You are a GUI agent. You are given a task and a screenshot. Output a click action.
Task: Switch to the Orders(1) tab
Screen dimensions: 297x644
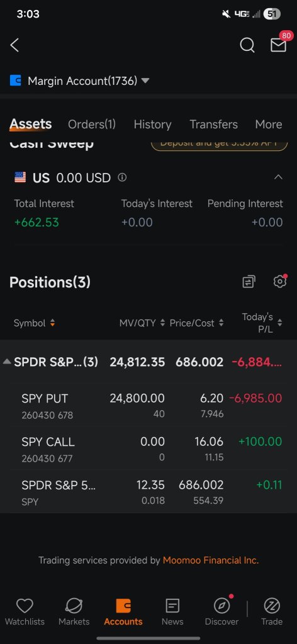click(x=92, y=125)
